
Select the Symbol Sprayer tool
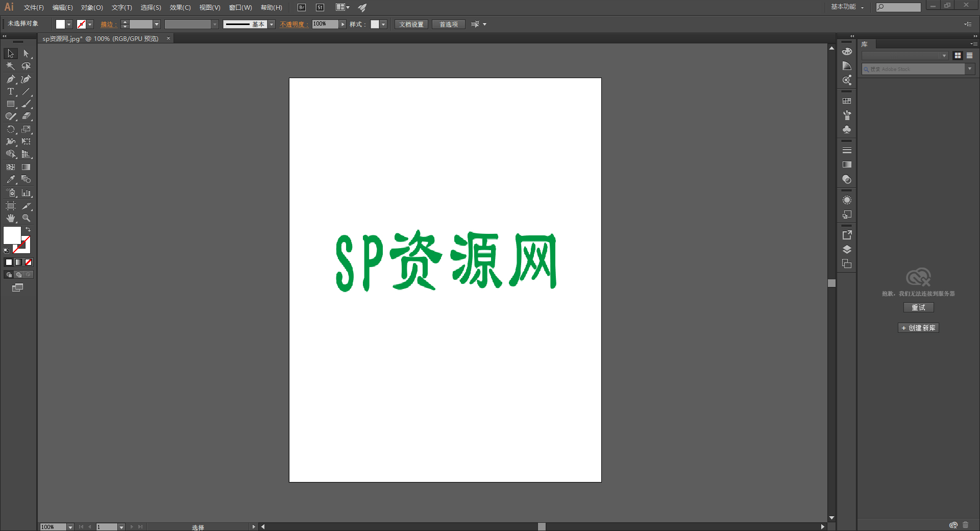(11, 193)
